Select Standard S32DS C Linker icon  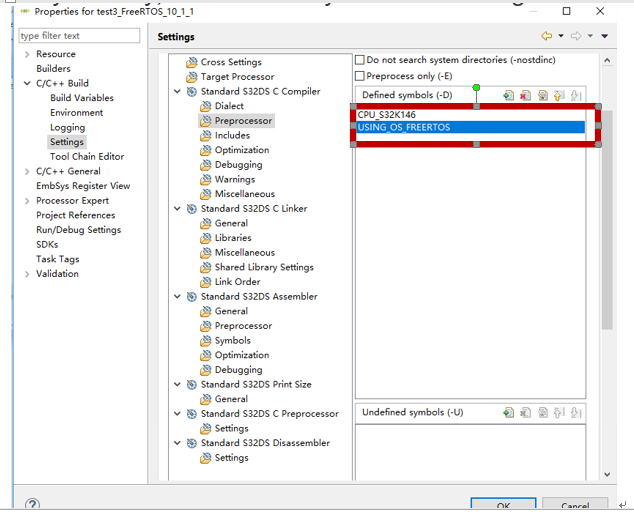[x=192, y=209]
